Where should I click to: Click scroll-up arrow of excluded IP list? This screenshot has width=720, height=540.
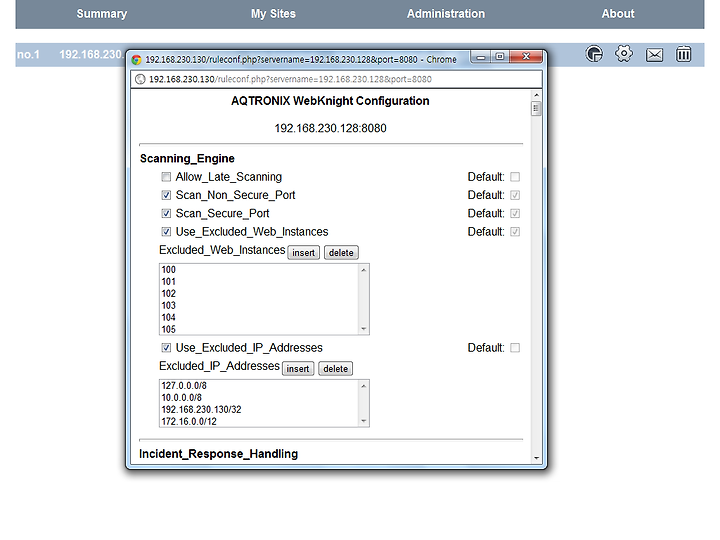point(364,386)
